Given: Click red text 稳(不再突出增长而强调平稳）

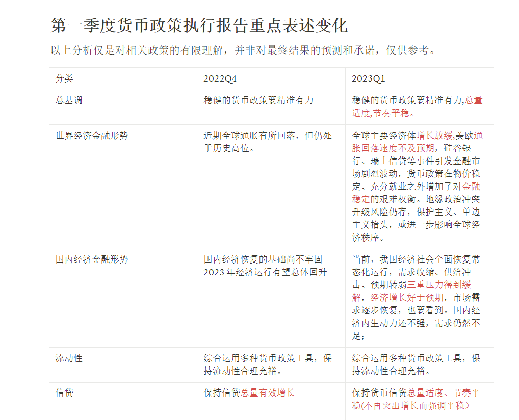Looking at the screenshot, I should [410, 406].
